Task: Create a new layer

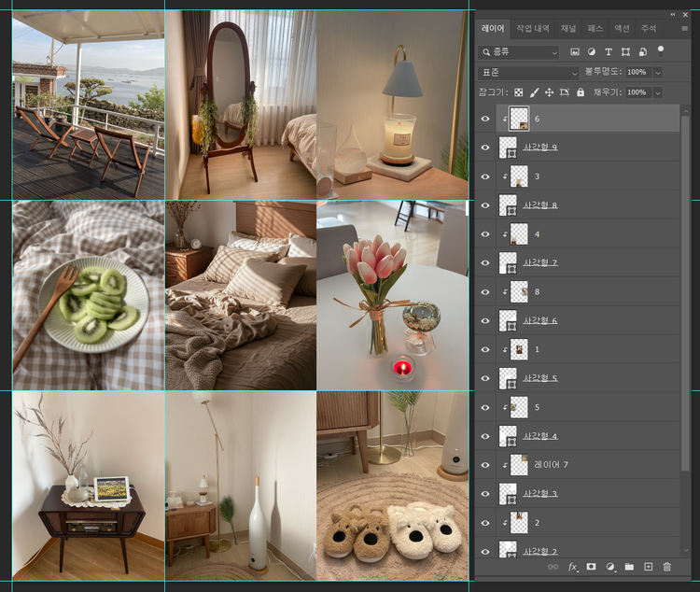Action: tap(649, 567)
